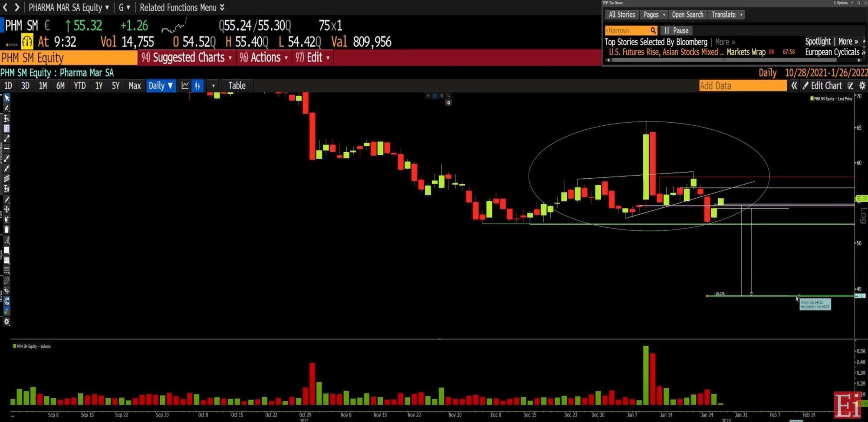This screenshot has height=422, width=868.
Task: Pause the news feed
Action: coord(676,31)
